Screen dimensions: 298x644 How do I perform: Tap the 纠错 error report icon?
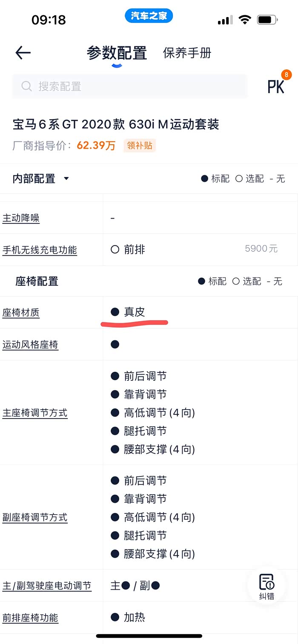click(267, 587)
